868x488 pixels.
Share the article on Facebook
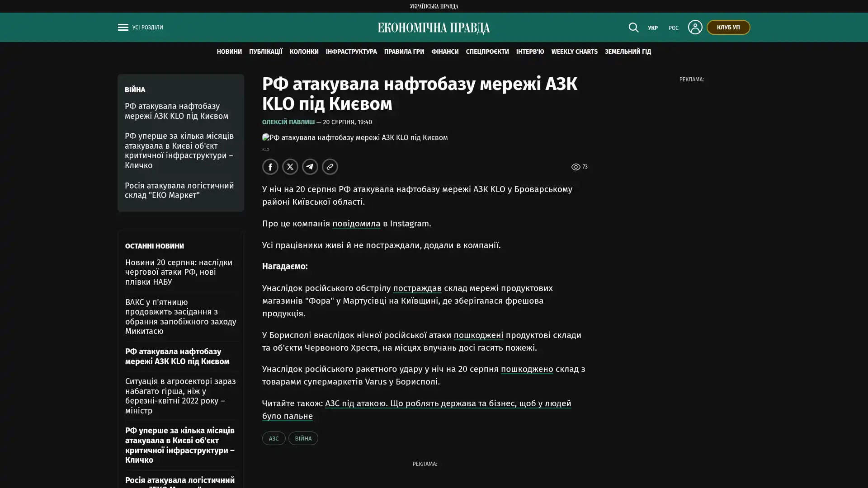pyautogui.click(x=270, y=167)
